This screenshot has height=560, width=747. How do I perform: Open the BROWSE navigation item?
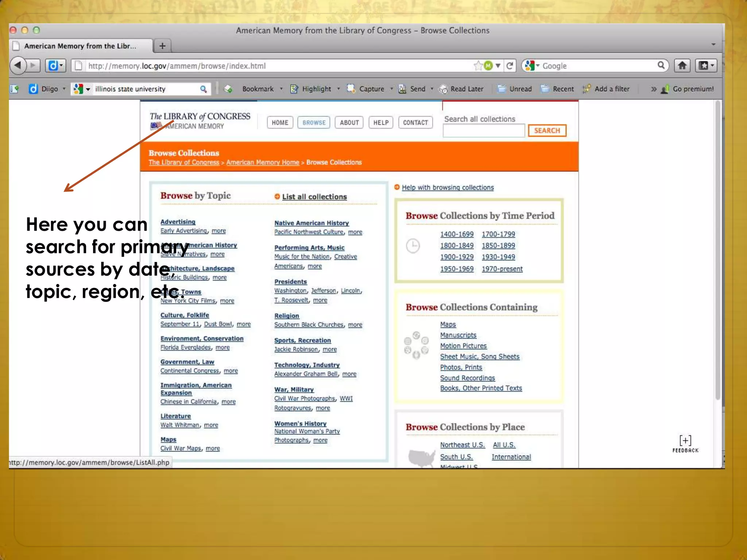tap(314, 122)
